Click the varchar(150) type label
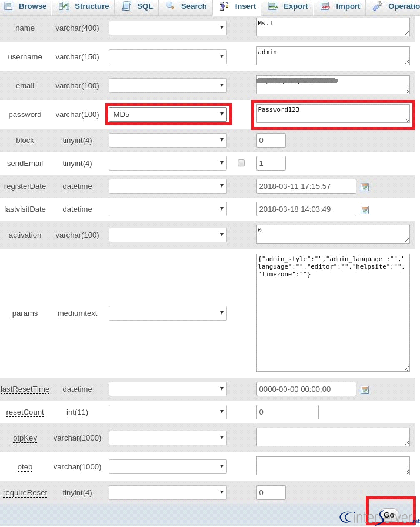The height and width of the screenshot is (527, 420). [77, 57]
